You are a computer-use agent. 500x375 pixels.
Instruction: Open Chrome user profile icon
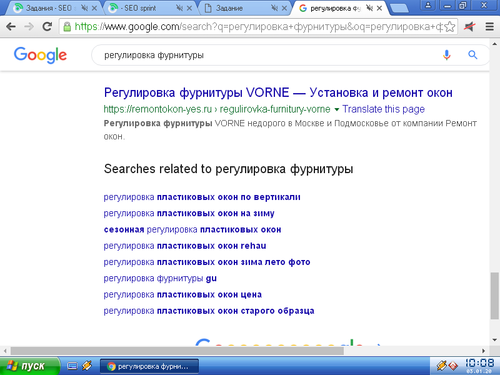(428, 5)
